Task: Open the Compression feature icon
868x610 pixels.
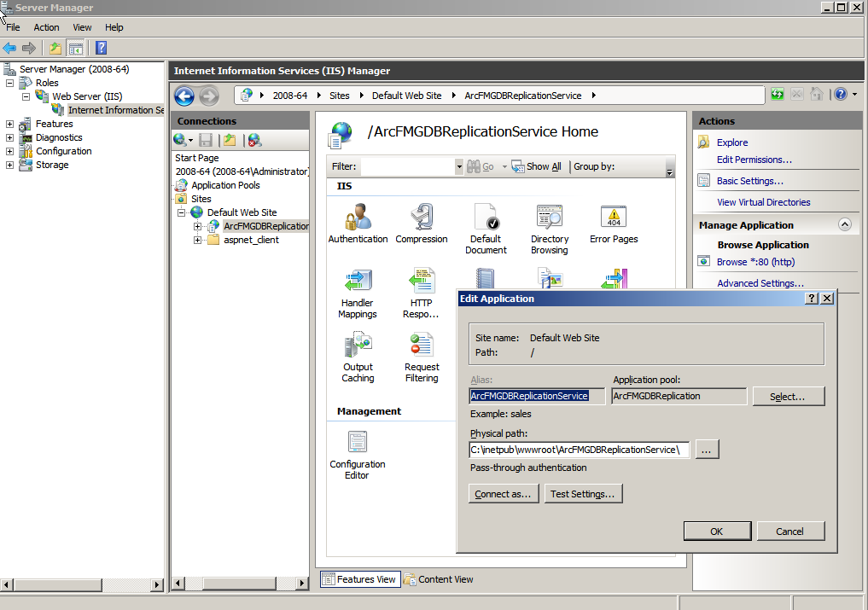Action: (x=422, y=216)
